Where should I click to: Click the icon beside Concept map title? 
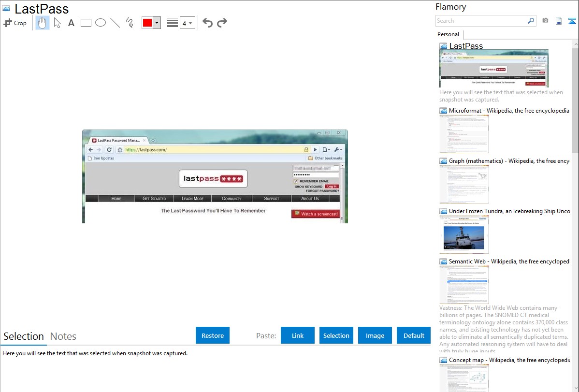(x=444, y=360)
